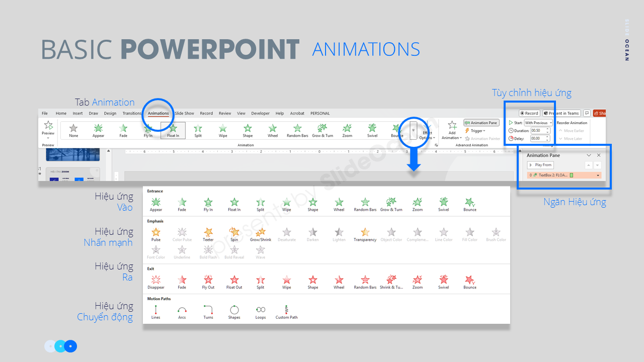Viewport: 644px width, 362px height.
Task: Switch to the Developer tab
Action: pyautogui.click(x=261, y=113)
